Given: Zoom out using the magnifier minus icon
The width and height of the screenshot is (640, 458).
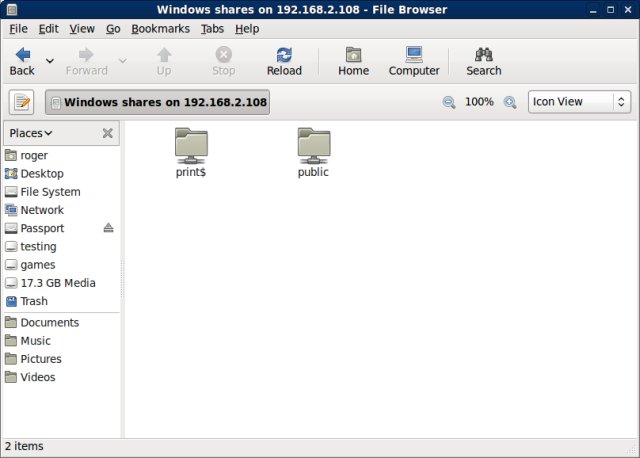Looking at the screenshot, I should tap(449, 102).
